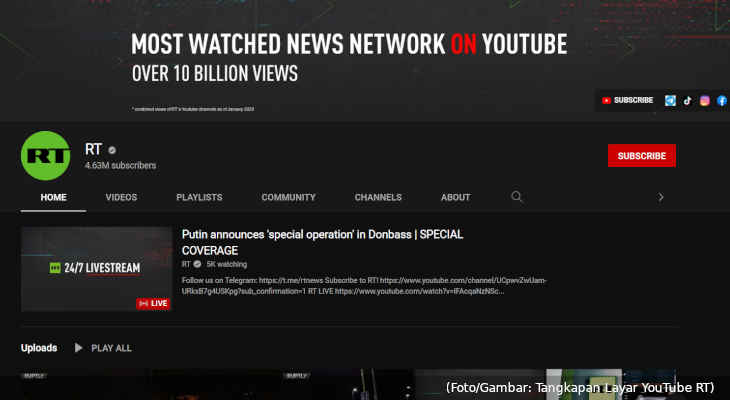Viewport: 730px width, 400px height.
Task: Open the Playlists tab
Action: point(199,197)
